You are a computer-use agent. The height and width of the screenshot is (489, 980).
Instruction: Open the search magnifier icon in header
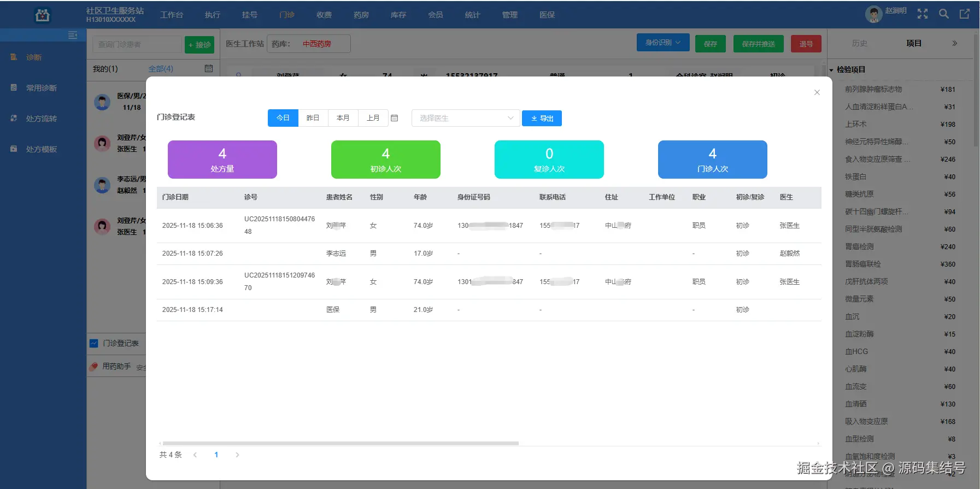(944, 14)
